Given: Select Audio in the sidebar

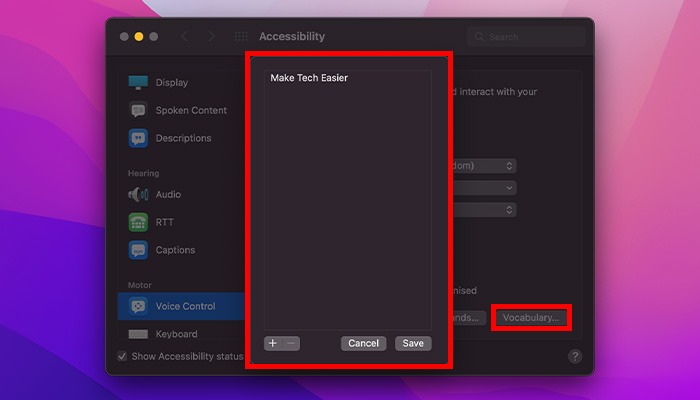Looking at the screenshot, I should coord(181,194).
